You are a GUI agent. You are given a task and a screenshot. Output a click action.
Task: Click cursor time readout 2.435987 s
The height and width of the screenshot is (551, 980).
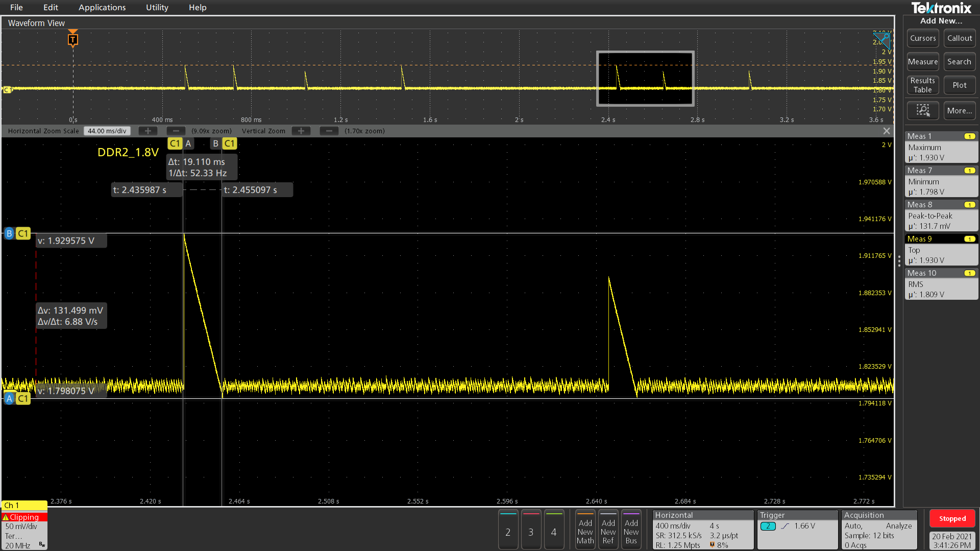(147, 190)
